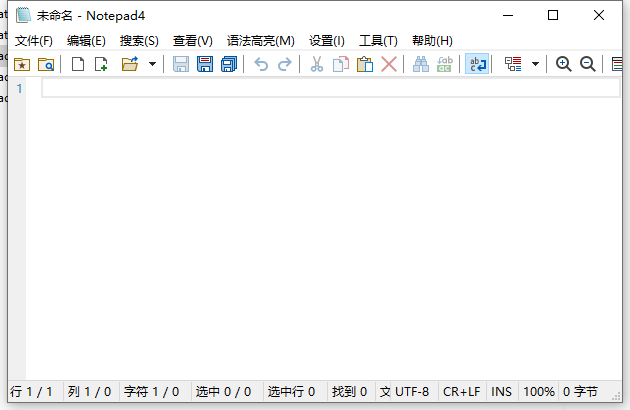Image resolution: width=630 pixels, height=410 pixels.
Task: Click the status bar resize grip
Action: click(x=616, y=396)
